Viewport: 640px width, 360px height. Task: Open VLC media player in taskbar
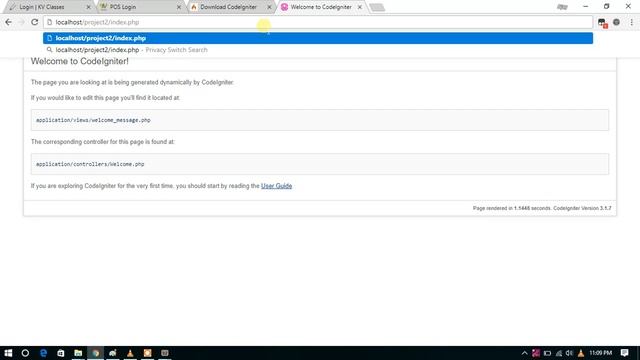click(130, 353)
